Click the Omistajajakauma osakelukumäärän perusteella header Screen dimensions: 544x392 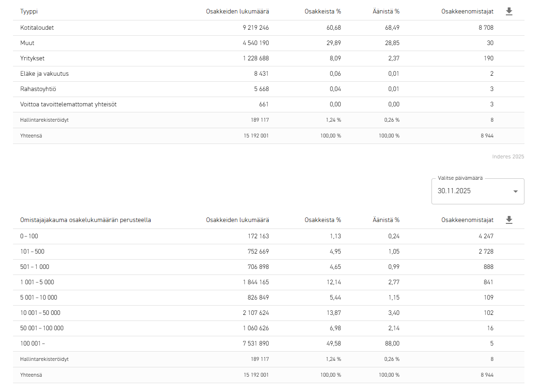(86, 220)
